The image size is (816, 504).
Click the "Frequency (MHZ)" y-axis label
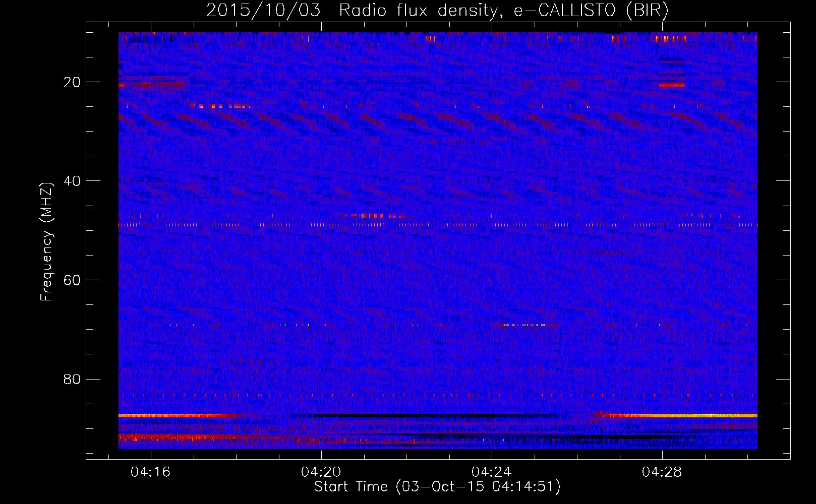point(46,242)
